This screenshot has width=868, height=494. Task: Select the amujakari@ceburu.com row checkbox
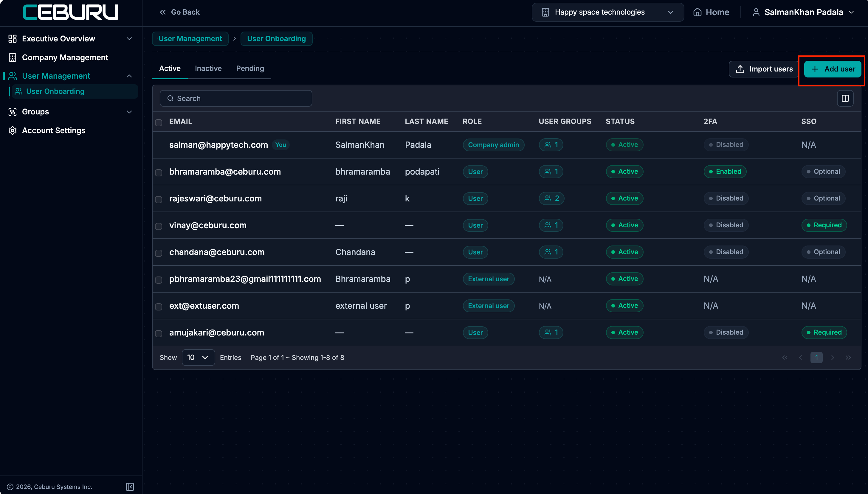coord(159,333)
